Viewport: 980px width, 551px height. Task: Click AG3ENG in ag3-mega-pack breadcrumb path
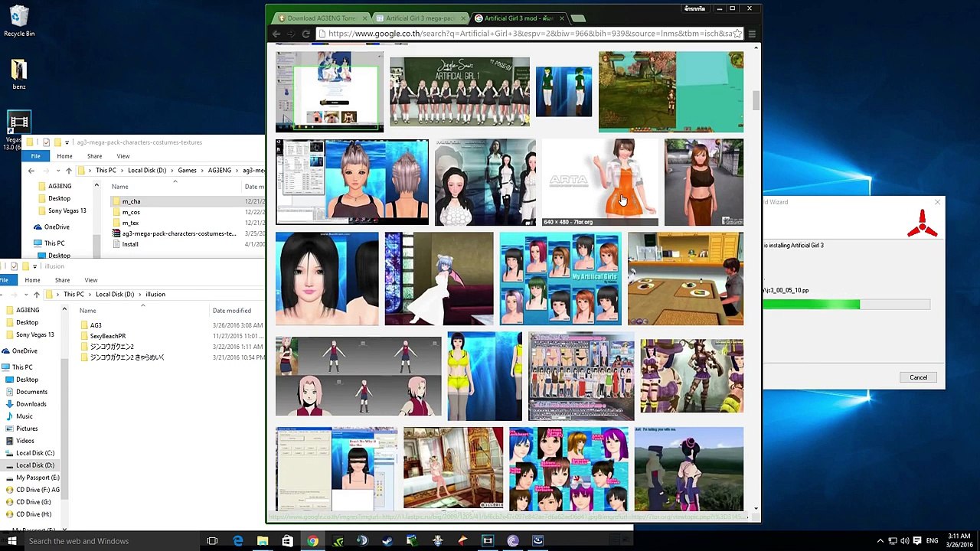click(220, 171)
